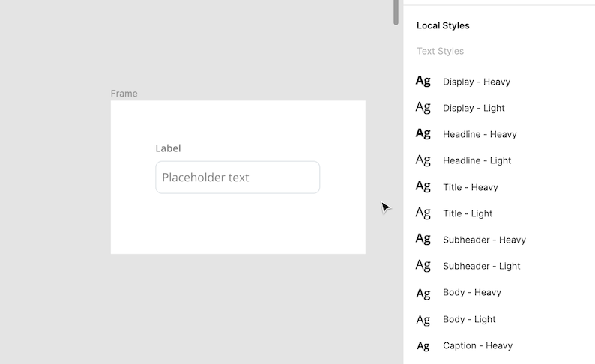Select the Subheader - Heavy text style
The width and height of the screenshot is (595, 364).
(x=484, y=240)
